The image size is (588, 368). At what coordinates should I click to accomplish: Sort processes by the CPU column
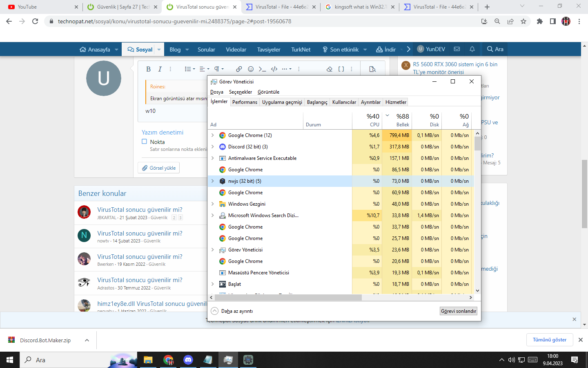[x=367, y=120]
